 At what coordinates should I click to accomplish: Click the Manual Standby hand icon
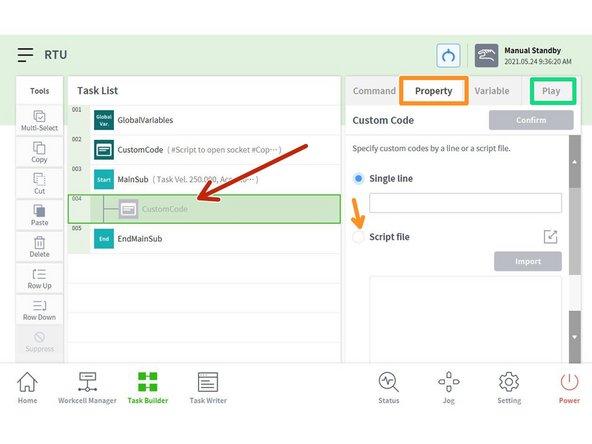pos(486,56)
